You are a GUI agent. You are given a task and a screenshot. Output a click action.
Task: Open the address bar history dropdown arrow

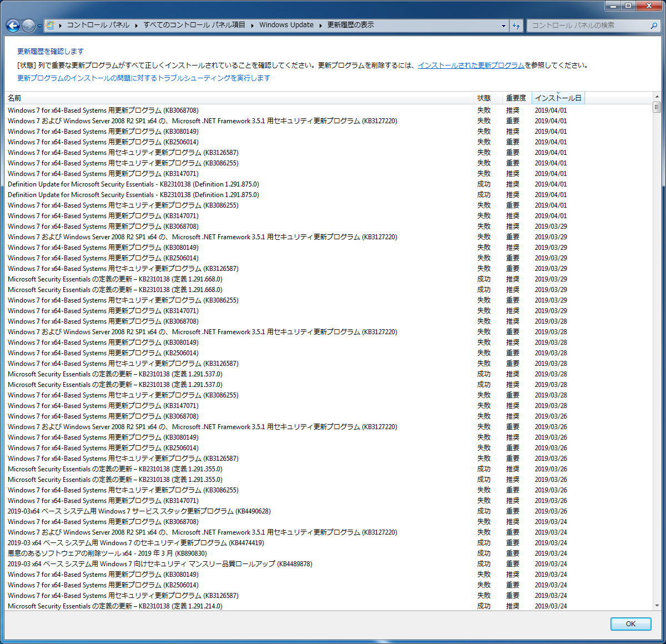pos(503,26)
